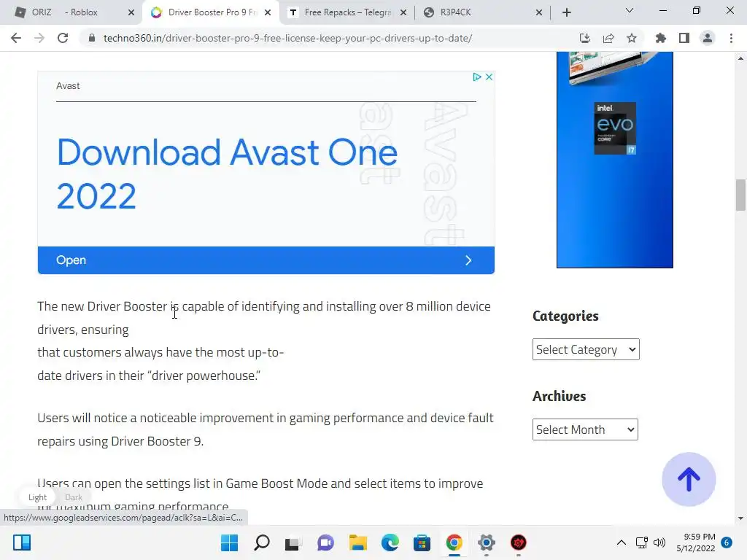Open Chrome extensions puzzle icon
The height and width of the screenshot is (560, 747).
click(x=660, y=38)
